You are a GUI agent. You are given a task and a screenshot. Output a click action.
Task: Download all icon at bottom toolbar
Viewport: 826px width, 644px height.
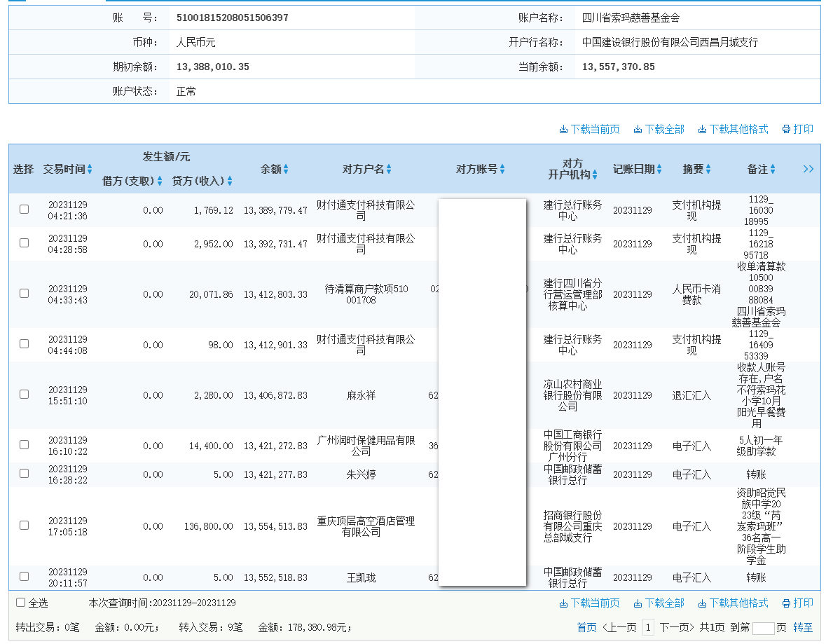point(638,603)
